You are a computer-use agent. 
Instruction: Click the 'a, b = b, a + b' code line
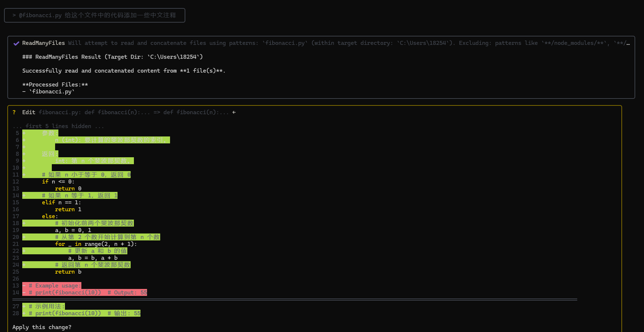coord(93,258)
